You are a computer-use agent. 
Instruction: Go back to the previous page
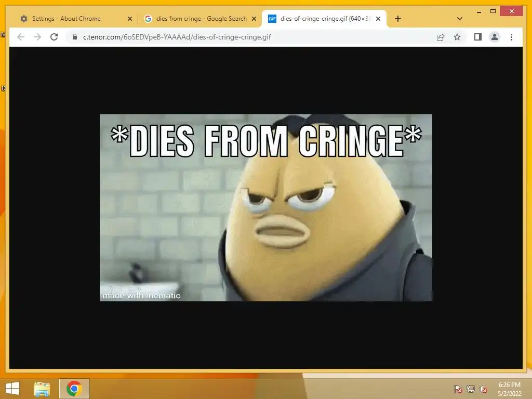(21, 37)
